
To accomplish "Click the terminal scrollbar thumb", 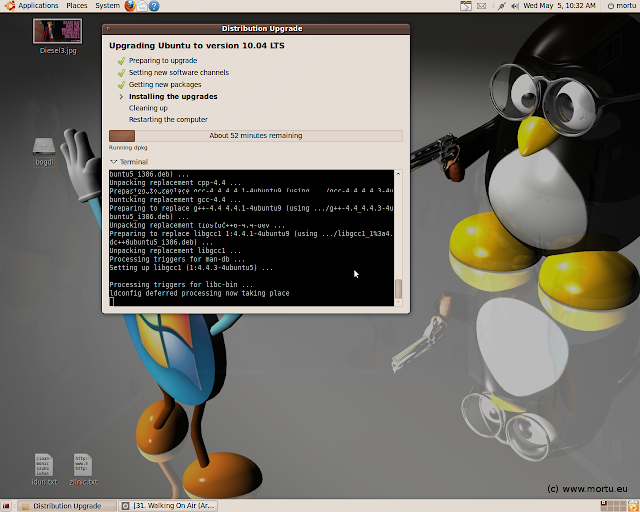I will tap(398, 288).
